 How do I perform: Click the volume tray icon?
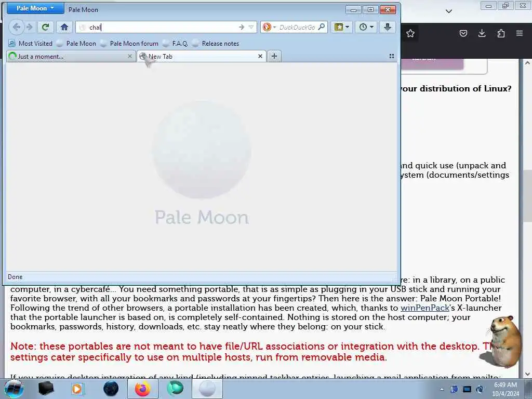480,389
